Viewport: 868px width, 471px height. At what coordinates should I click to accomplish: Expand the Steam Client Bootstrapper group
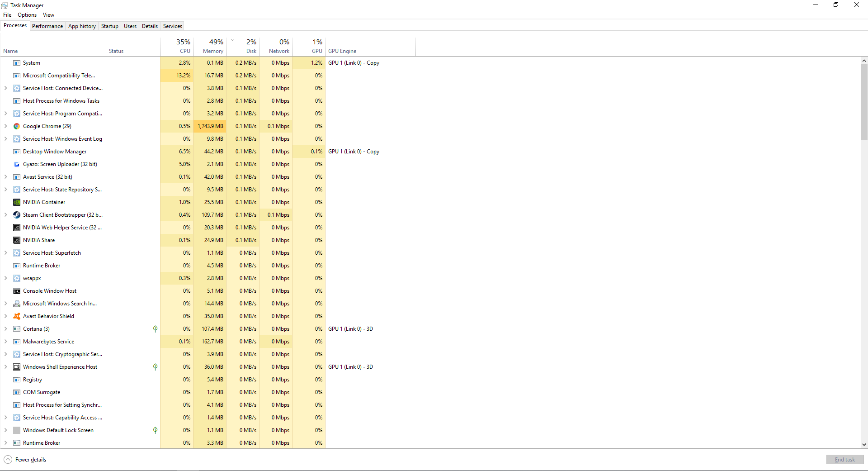click(5, 215)
